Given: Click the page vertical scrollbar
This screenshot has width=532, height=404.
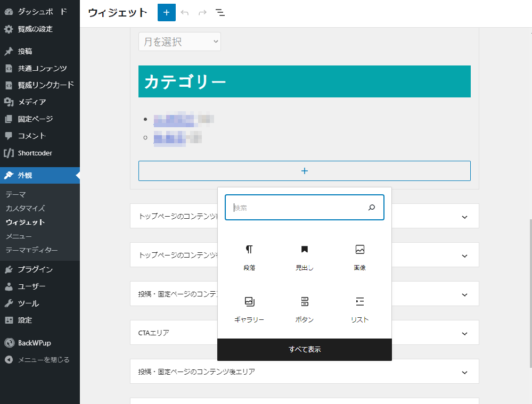Looking at the screenshot, I should pos(530,293).
